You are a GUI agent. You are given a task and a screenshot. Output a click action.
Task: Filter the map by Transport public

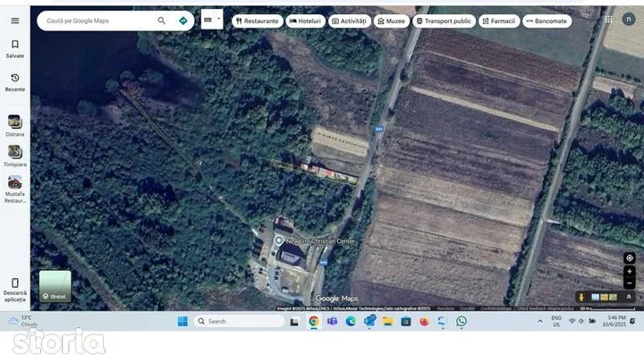tap(444, 21)
